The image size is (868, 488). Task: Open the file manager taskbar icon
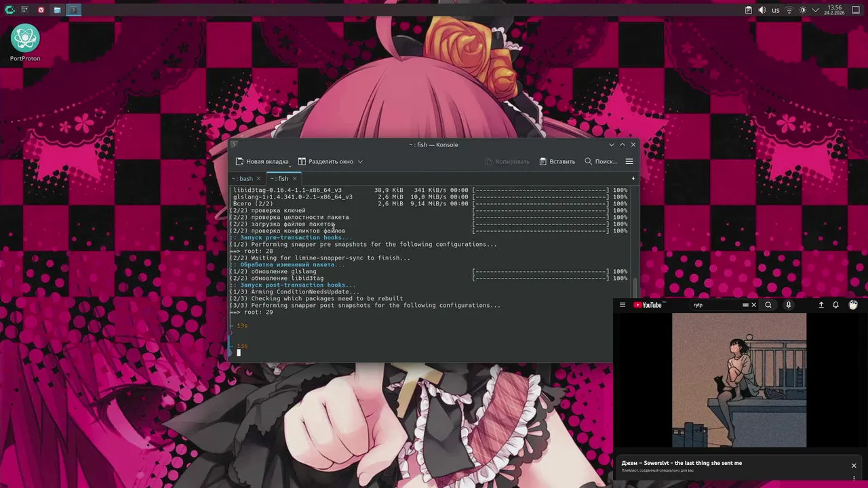[57, 10]
